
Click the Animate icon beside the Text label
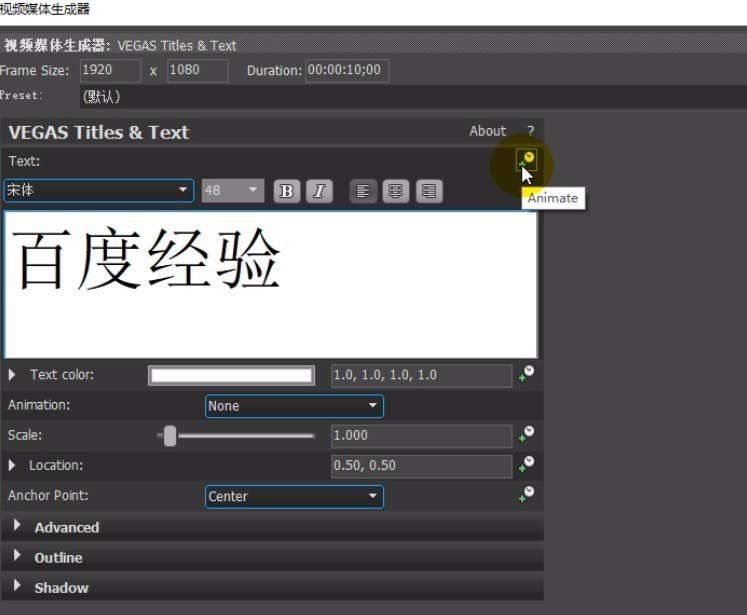click(x=526, y=160)
